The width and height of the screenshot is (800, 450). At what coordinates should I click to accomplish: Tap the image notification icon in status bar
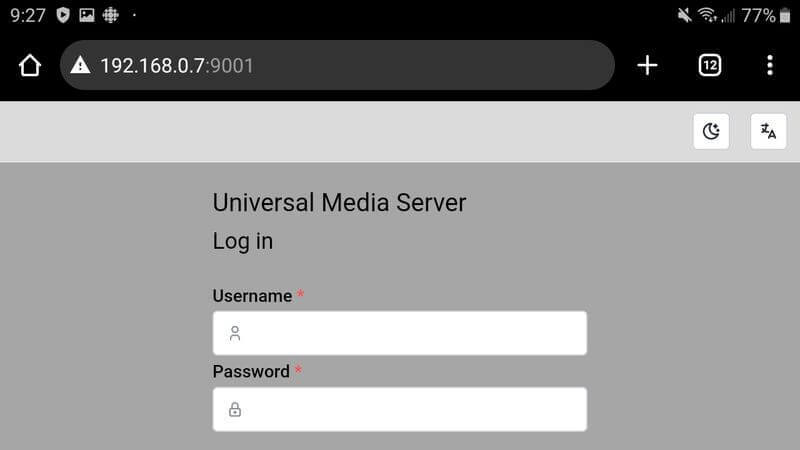click(x=87, y=15)
